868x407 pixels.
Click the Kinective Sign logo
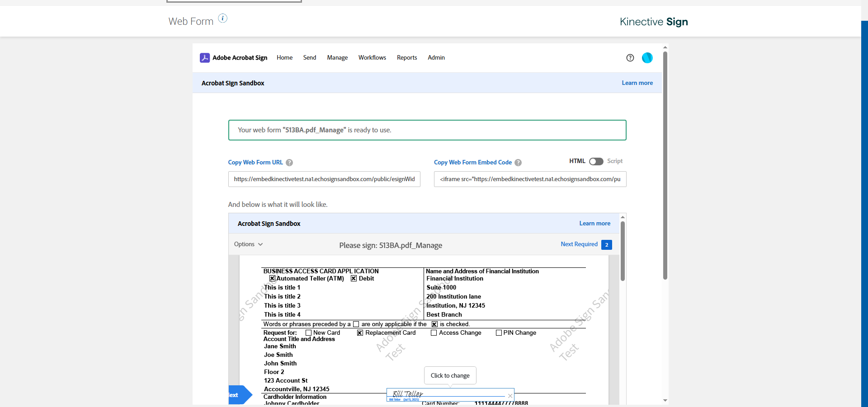pyautogui.click(x=654, y=22)
